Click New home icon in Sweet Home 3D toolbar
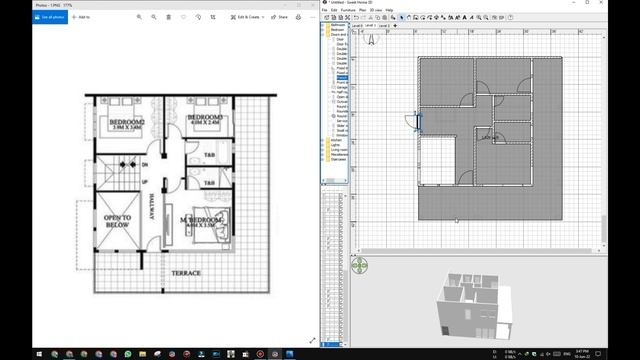This screenshot has height=360, width=640. [326, 18]
